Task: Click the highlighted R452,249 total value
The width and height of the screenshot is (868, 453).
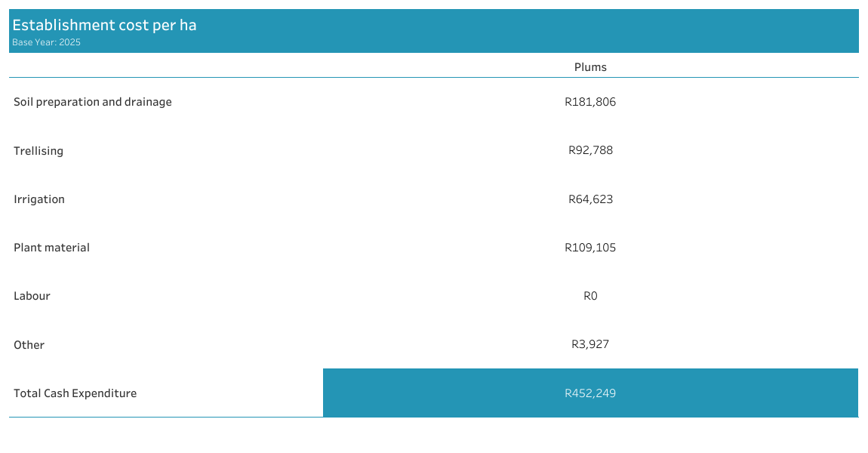Action: click(x=590, y=393)
